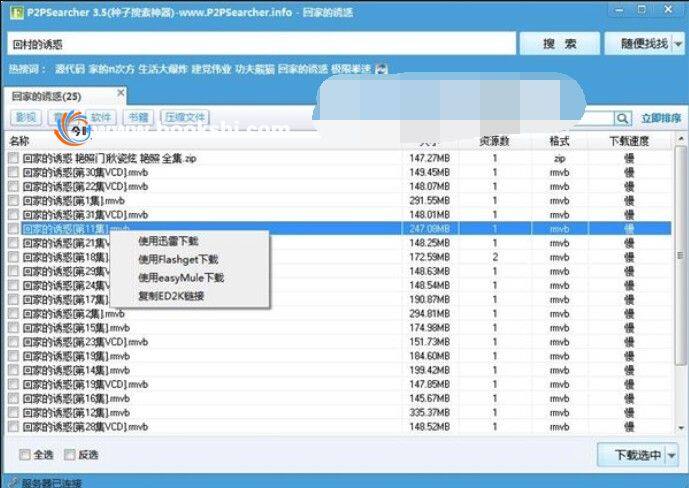Open the dropdown arrow beside 随便找找
The height and width of the screenshot is (488, 689).
678,43
